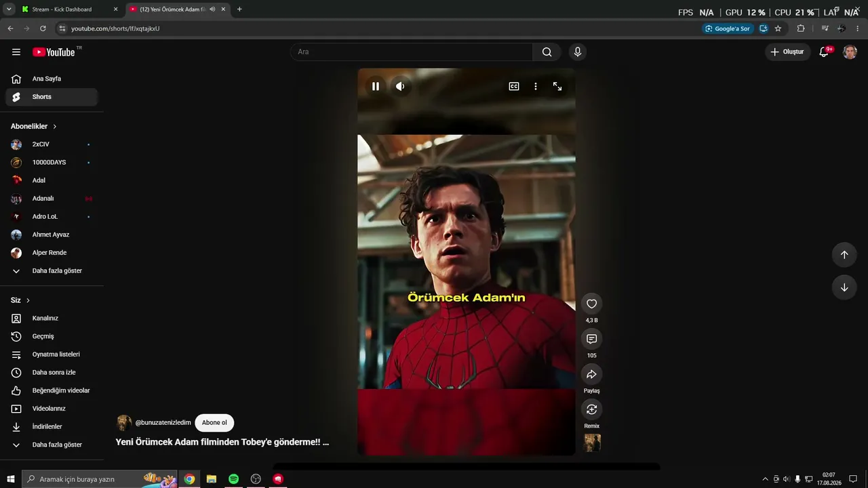View site information in the address bar
868x488 pixels.
(x=62, y=28)
